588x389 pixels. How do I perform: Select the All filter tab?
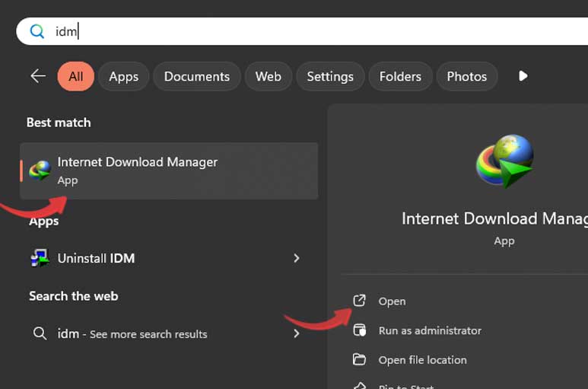(76, 77)
